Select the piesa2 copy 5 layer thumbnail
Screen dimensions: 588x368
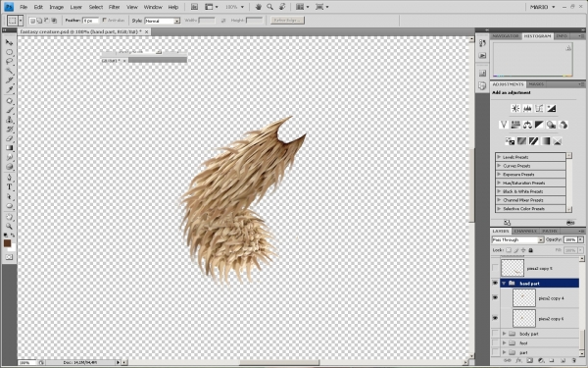tap(513, 268)
